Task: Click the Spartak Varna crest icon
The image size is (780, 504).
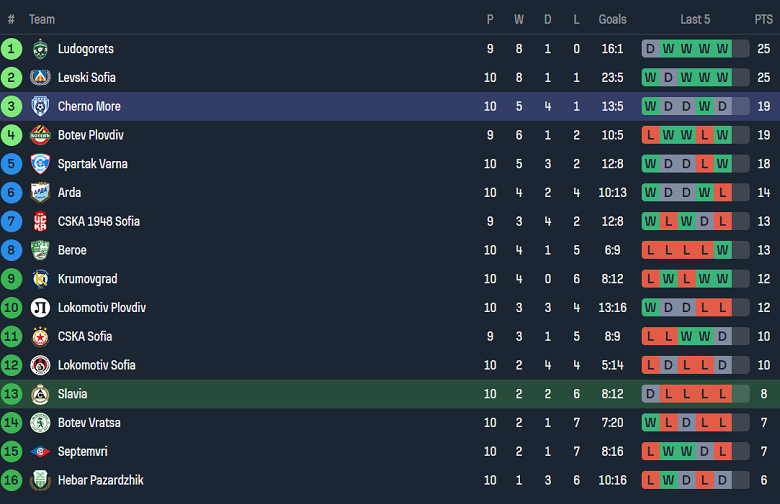Action: (40, 164)
